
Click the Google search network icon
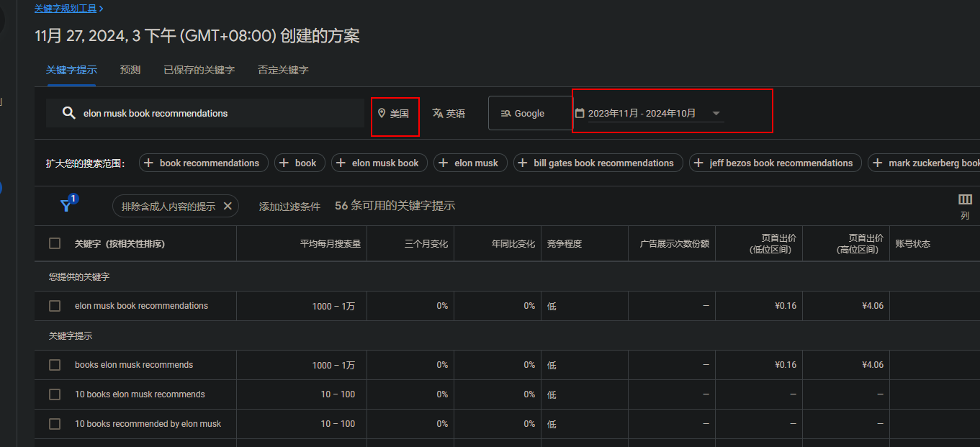[x=505, y=113]
